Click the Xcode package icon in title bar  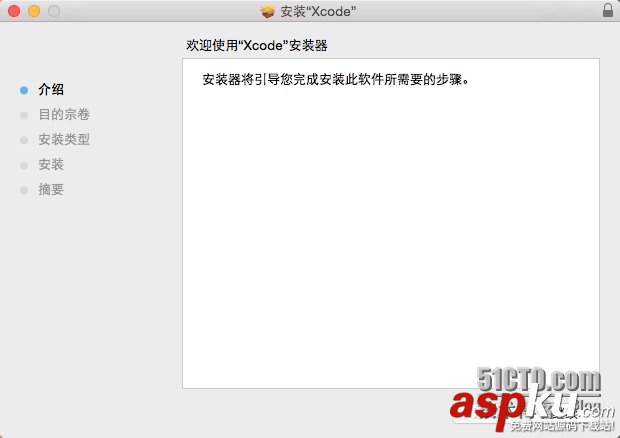point(268,11)
